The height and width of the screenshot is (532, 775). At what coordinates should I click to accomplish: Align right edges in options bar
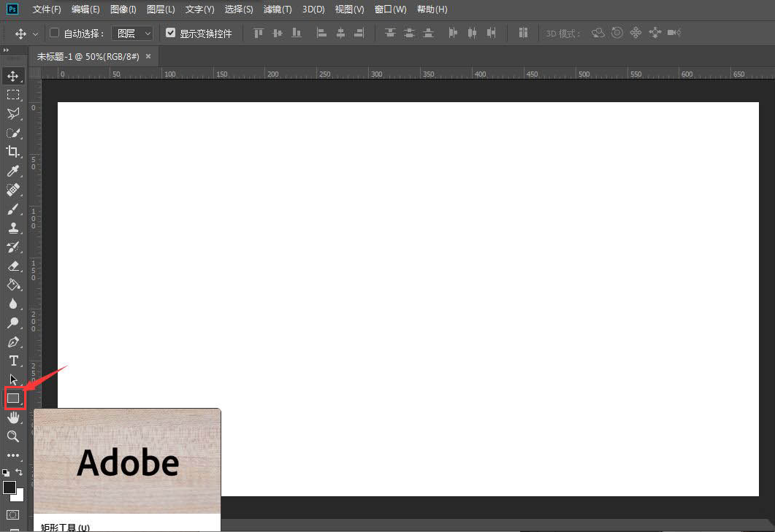click(359, 33)
